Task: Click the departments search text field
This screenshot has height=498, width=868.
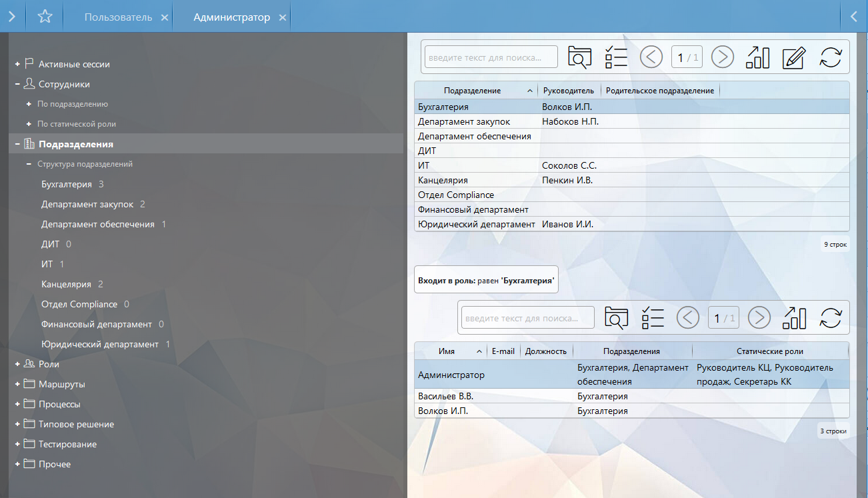Action: pos(491,57)
